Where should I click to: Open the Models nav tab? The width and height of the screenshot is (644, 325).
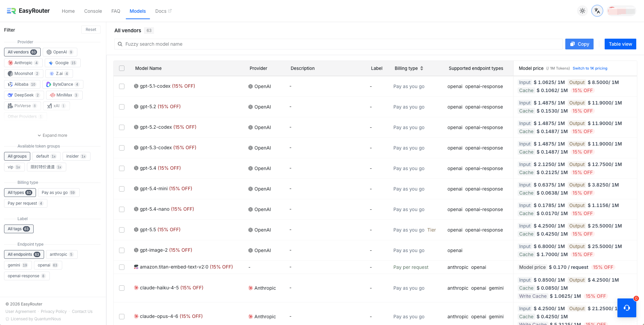(x=138, y=11)
